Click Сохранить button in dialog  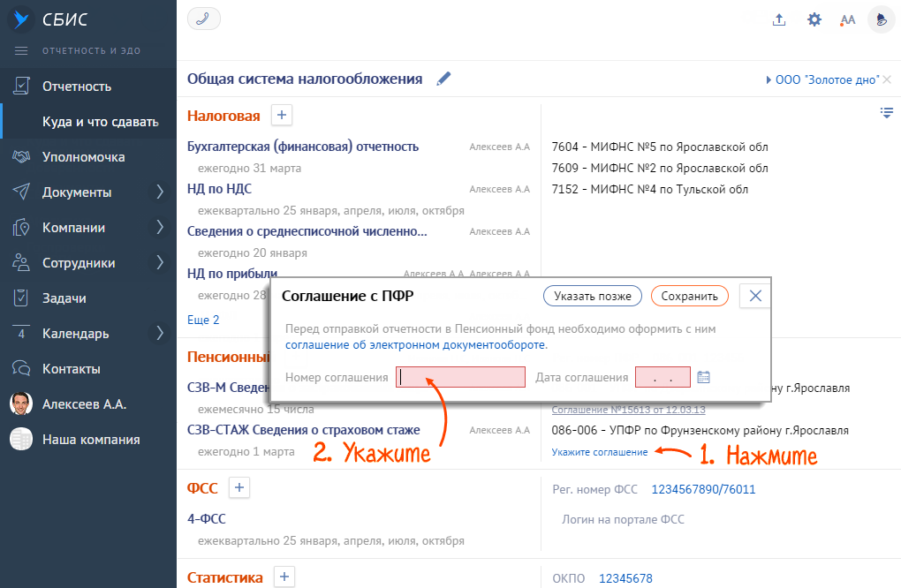tap(690, 296)
